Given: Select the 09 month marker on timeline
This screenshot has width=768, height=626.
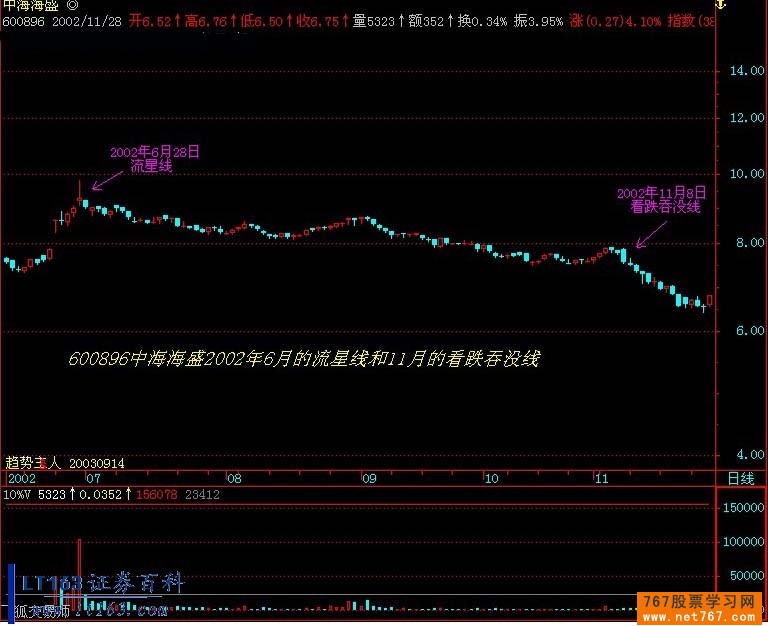Looking at the screenshot, I should pyautogui.click(x=369, y=479).
